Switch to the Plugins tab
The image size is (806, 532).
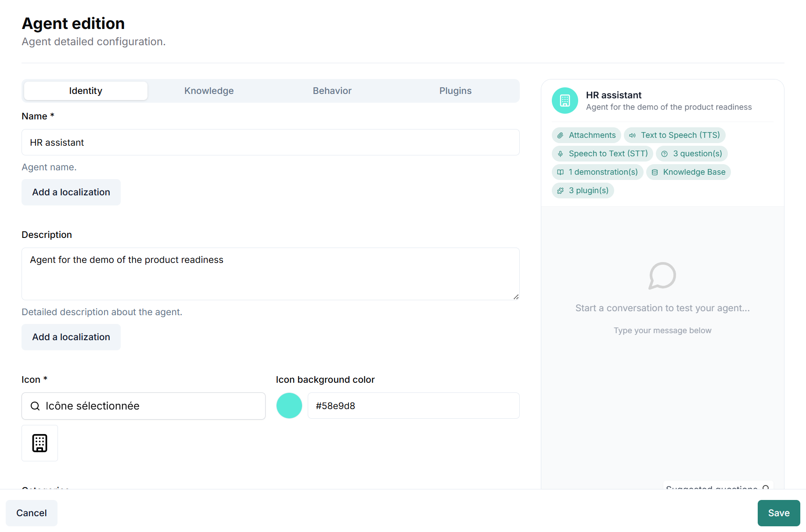pyautogui.click(x=455, y=91)
